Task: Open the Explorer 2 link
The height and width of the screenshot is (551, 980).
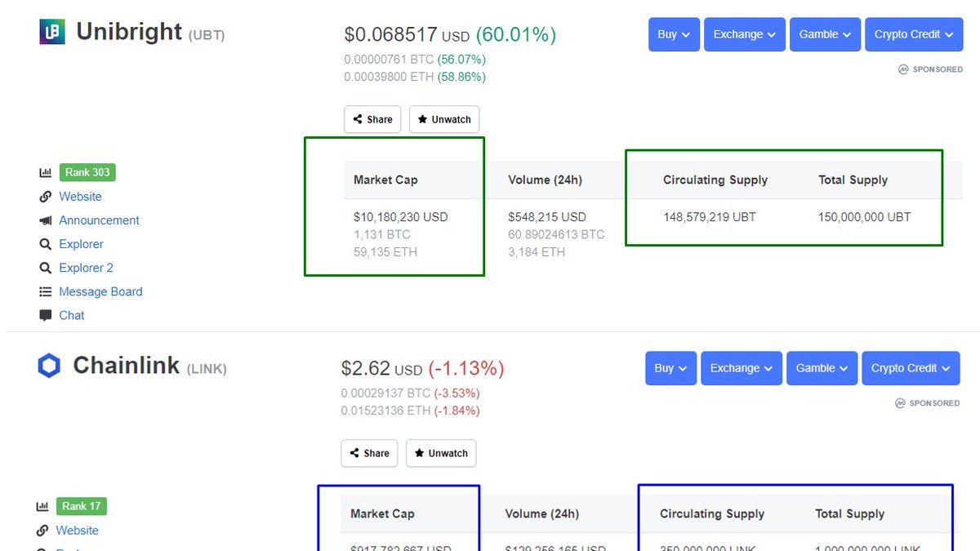Action: click(x=86, y=268)
